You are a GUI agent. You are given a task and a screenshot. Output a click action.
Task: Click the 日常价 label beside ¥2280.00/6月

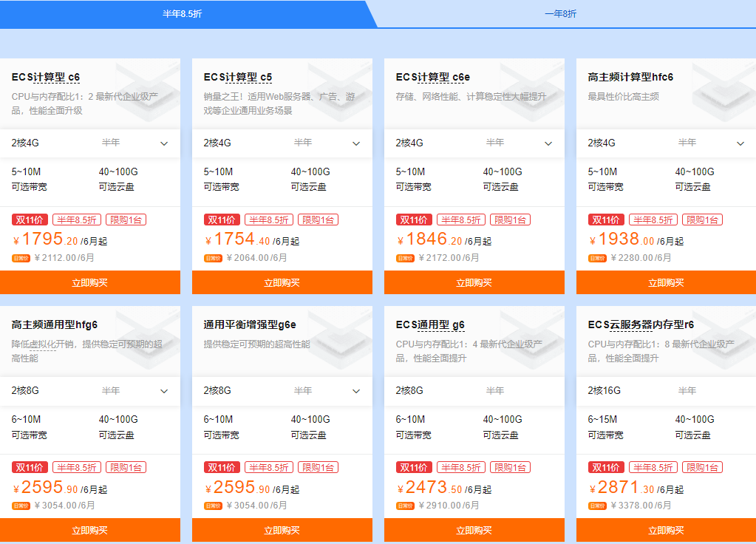point(597,259)
